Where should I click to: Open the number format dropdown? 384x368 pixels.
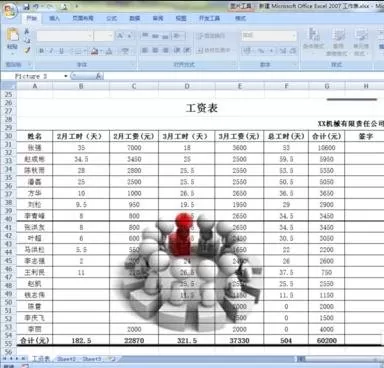[294, 35]
